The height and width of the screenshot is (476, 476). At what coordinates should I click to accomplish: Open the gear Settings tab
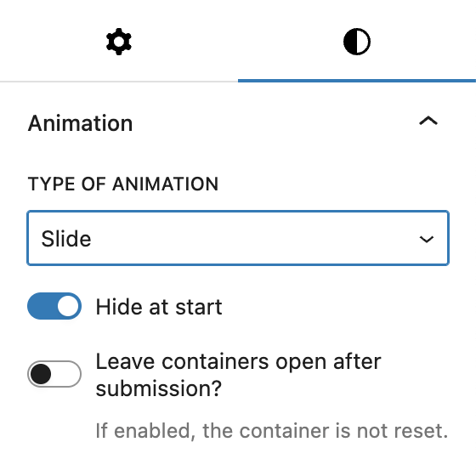119,42
